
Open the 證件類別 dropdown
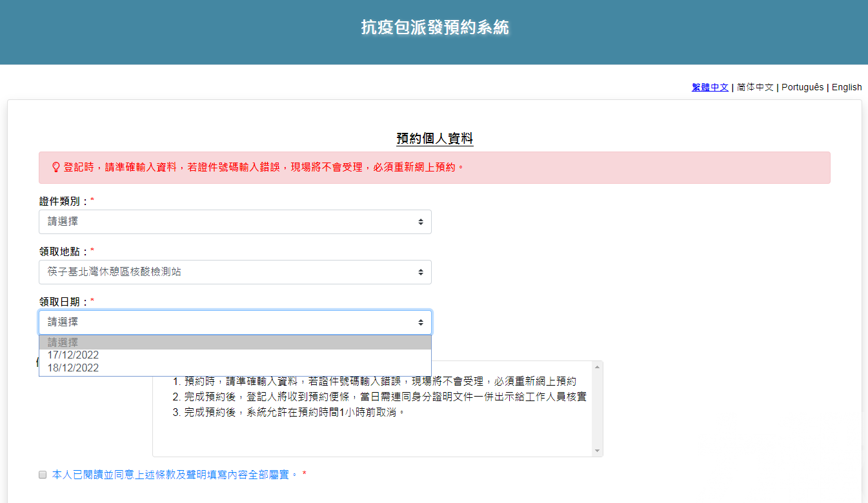(235, 222)
